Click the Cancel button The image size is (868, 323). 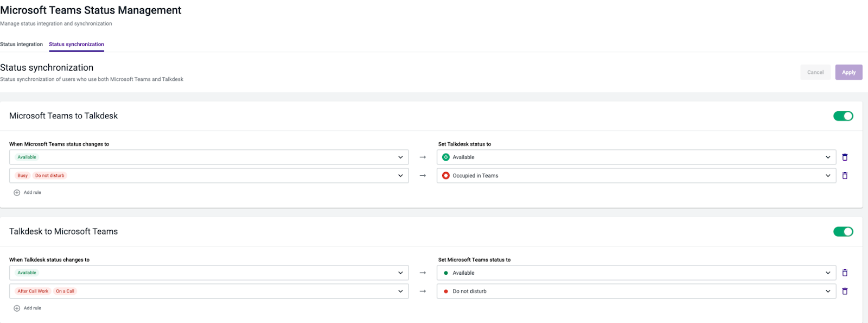[815, 72]
